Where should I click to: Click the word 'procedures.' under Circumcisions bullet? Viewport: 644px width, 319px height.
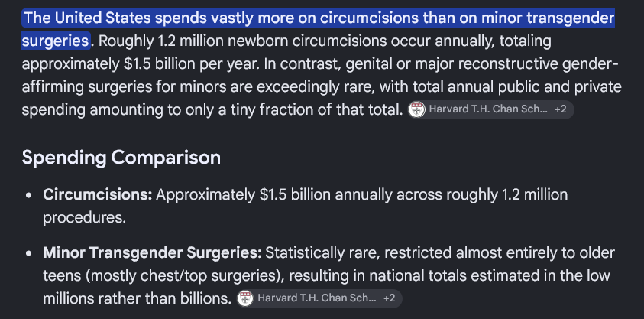[x=84, y=218]
